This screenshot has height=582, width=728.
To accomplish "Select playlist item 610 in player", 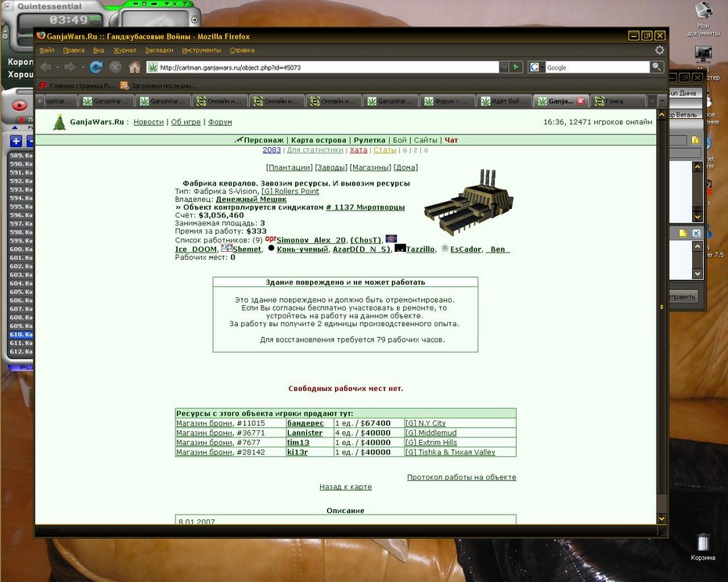I will click(x=21, y=335).
